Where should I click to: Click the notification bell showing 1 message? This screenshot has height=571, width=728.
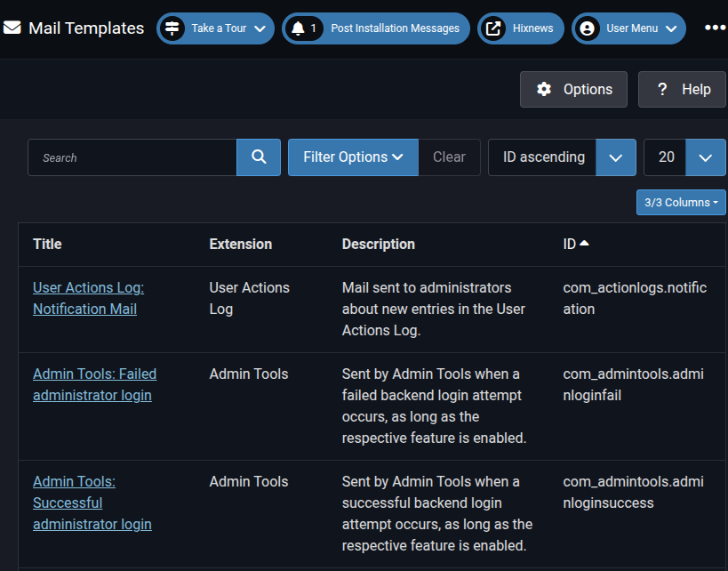tap(303, 28)
